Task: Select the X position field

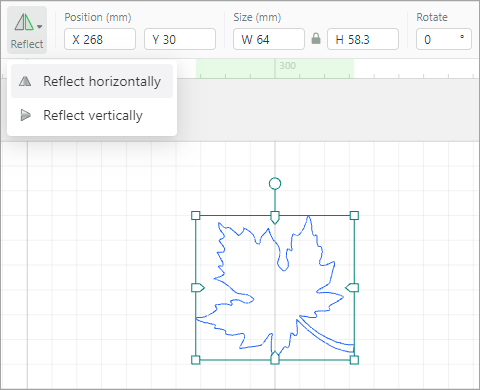Action: point(100,39)
